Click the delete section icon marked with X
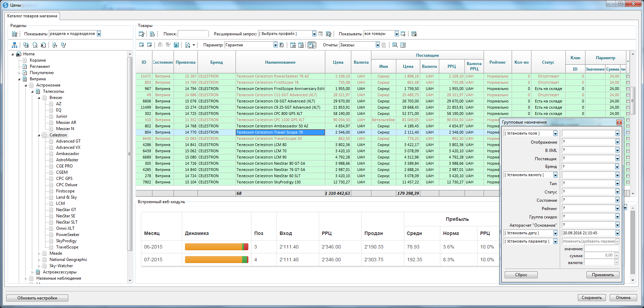This screenshot has width=644, height=308. [x=43, y=45]
